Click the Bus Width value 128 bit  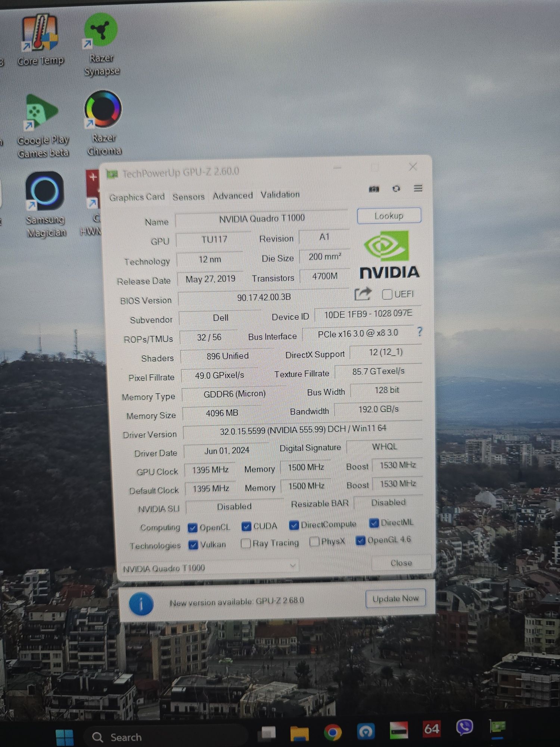(x=386, y=390)
